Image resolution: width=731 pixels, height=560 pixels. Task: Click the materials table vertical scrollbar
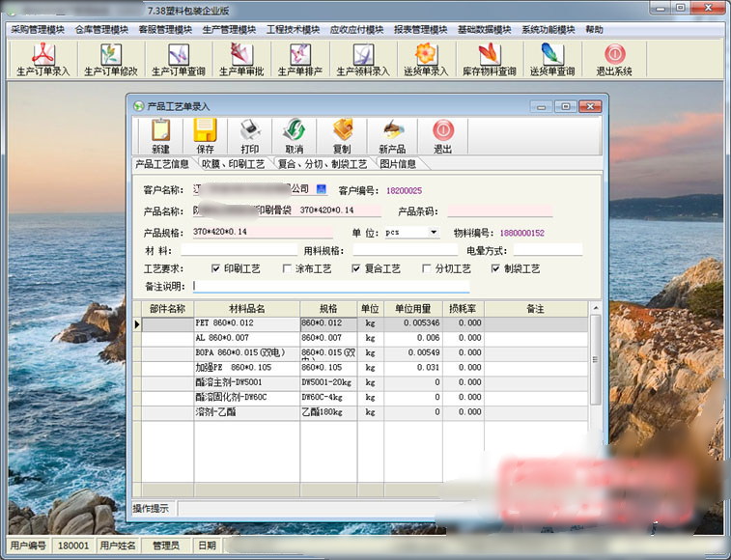tap(596, 359)
